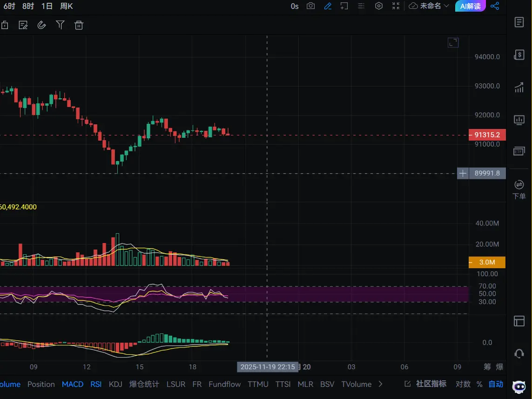Enable the Fundflow indicator
The height and width of the screenshot is (399, 532).
point(225,384)
